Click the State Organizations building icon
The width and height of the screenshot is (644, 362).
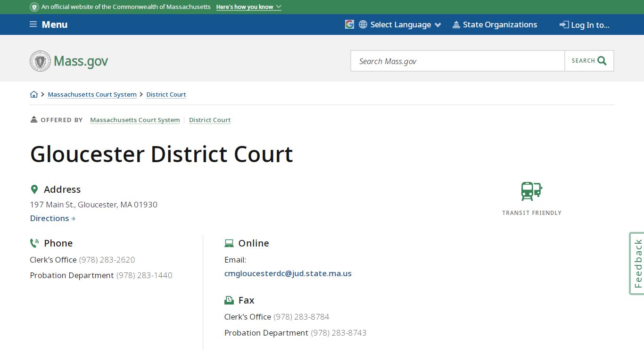coord(456,25)
